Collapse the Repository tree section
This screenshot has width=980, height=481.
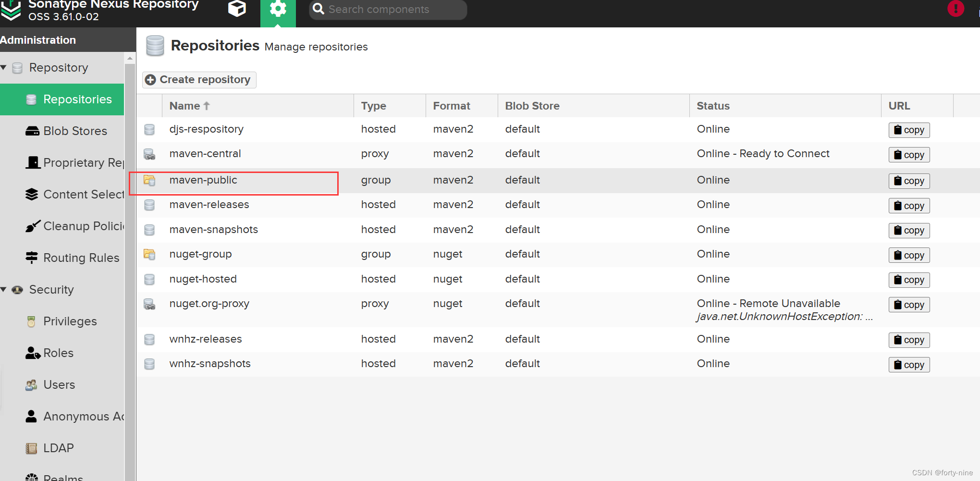[3, 67]
